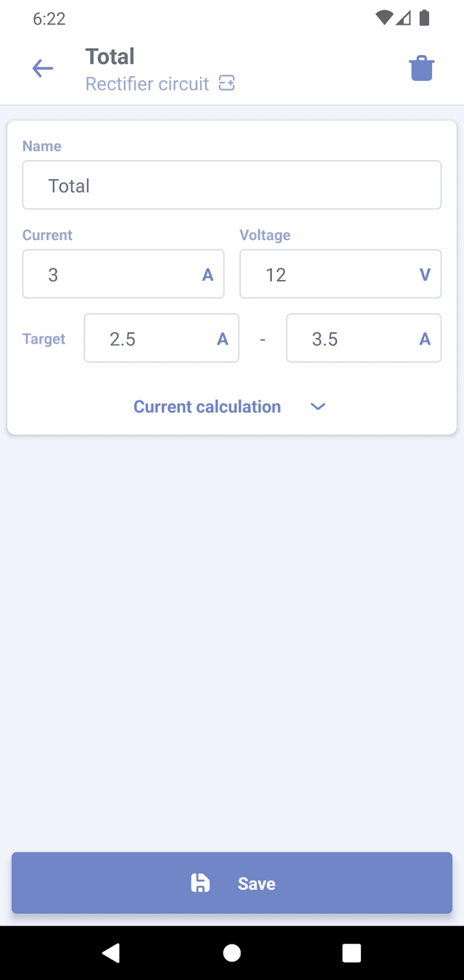Tap the clock time in status bar

click(x=49, y=19)
